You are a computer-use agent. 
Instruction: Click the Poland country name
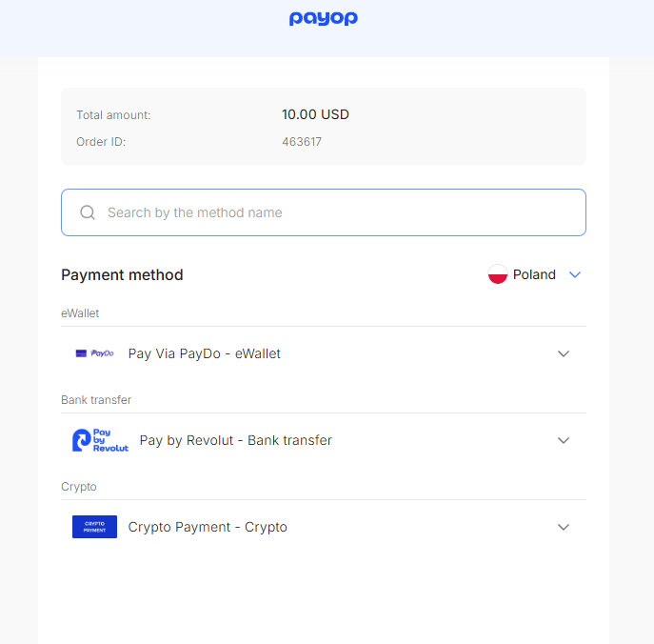pyautogui.click(x=534, y=274)
